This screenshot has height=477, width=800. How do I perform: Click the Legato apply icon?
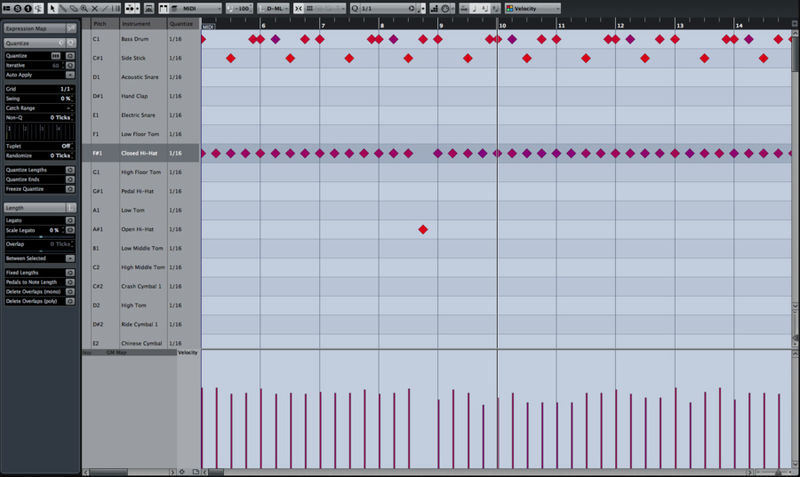click(70, 220)
